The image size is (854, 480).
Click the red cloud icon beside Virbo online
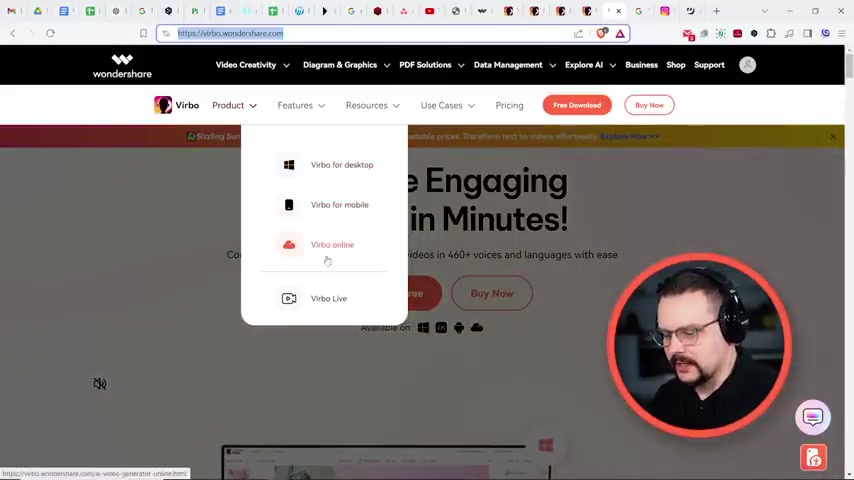(x=289, y=245)
